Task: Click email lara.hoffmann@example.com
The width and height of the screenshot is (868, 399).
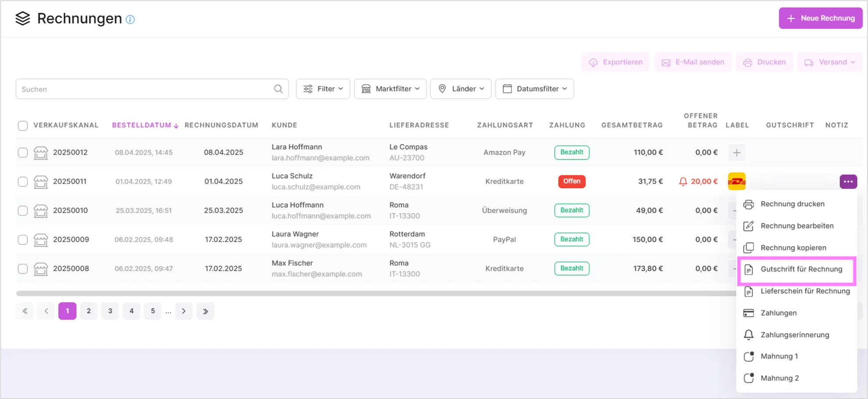Action: [x=321, y=158]
